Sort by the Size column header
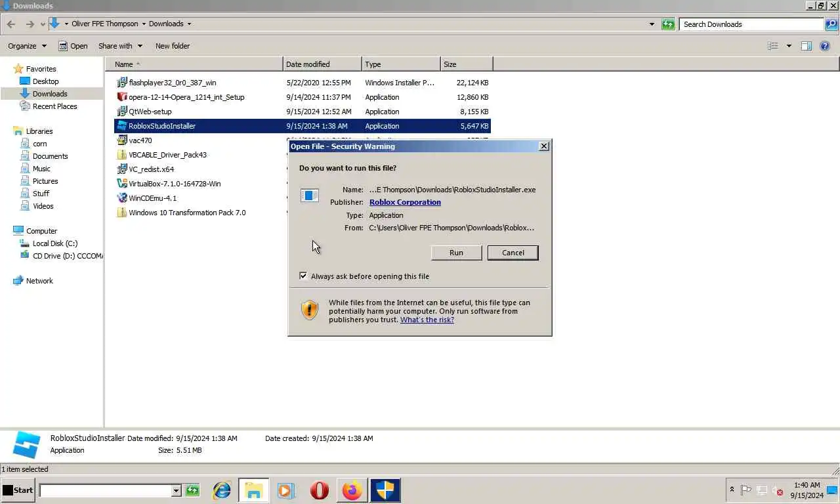Image resolution: width=840 pixels, height=504 pixels. [467, 64]
